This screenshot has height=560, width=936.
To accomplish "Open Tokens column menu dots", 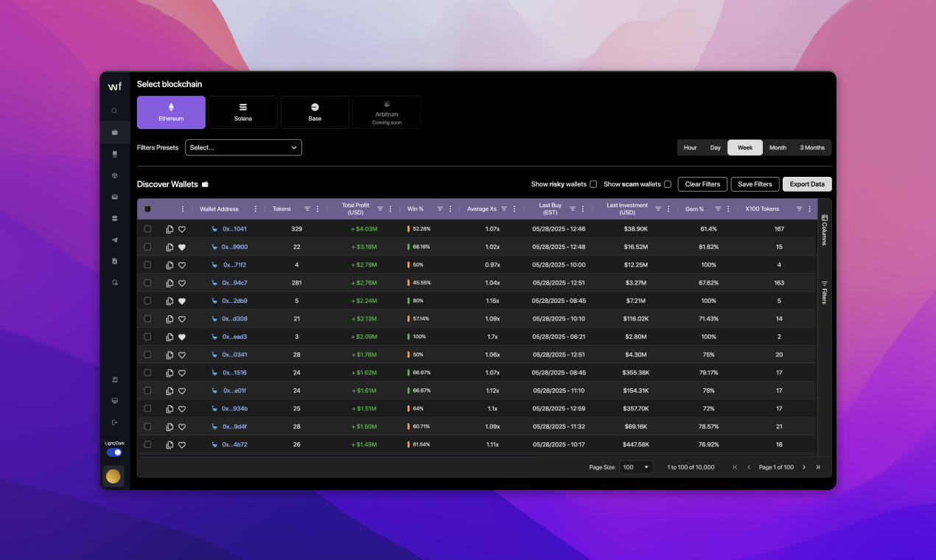I will pyautogui.click(x=318, y=209).
